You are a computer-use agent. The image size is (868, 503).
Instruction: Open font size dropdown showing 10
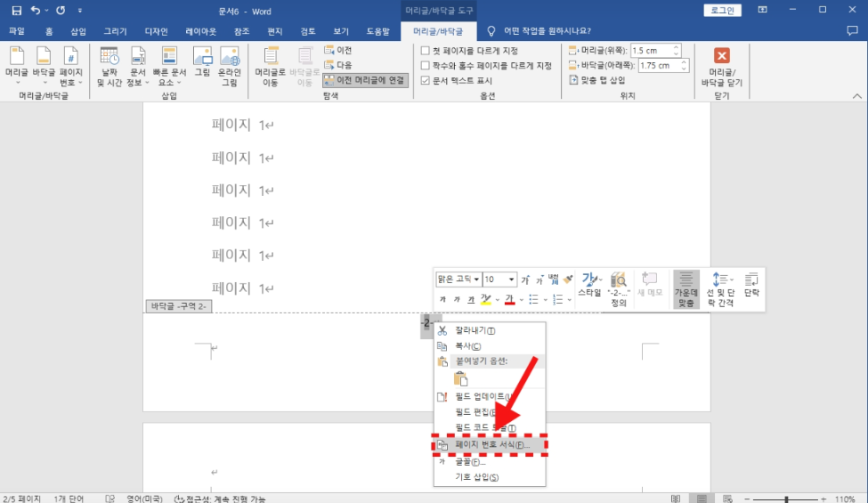[512, 280]
